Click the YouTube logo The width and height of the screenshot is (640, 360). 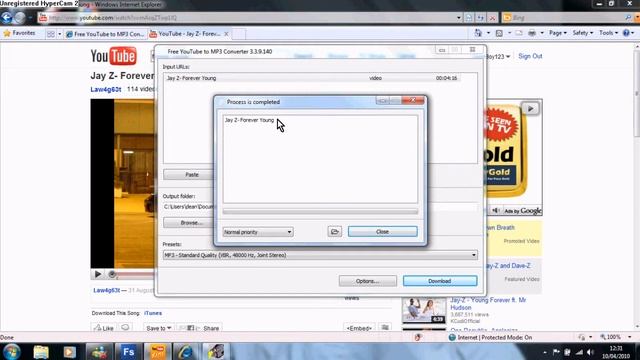(113, 56)
